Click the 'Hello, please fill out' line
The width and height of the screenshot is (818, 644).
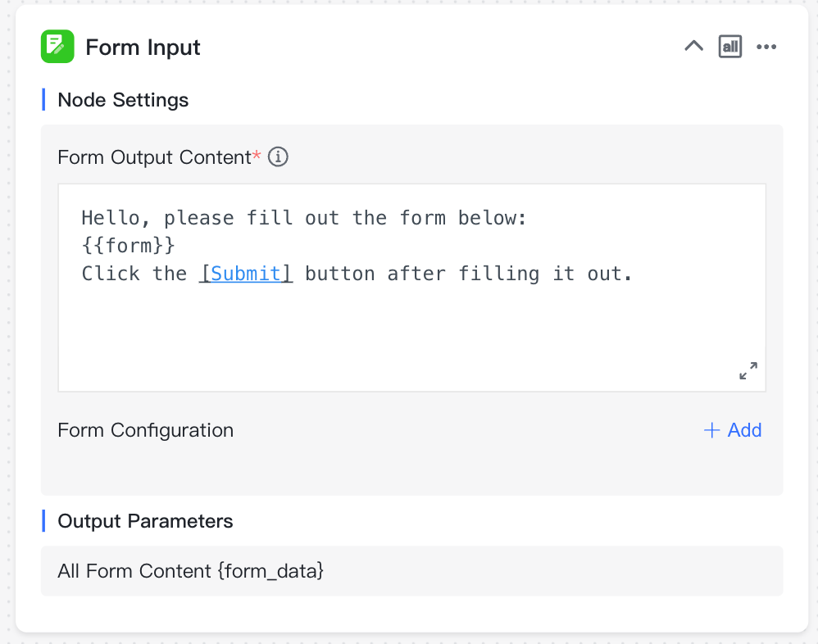pyautogui.click(x=304, y=218)
